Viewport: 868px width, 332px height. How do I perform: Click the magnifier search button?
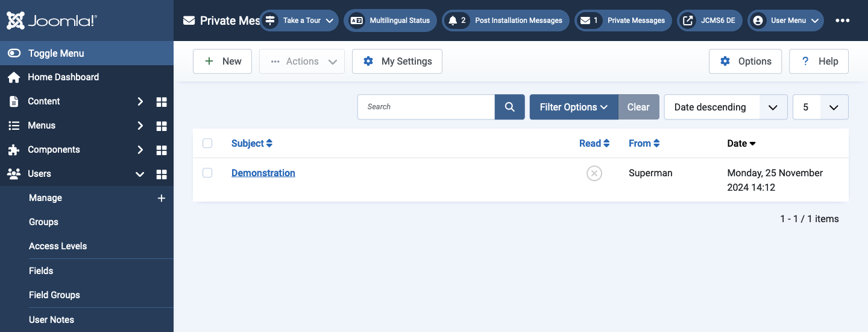tap(510, 107)
